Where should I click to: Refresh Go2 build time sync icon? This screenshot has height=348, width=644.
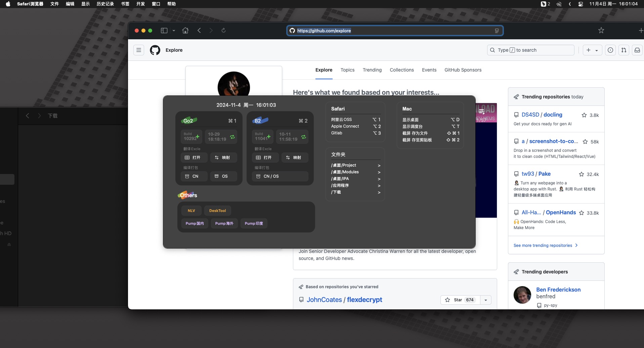pyautogui.click(x=232, y=137)
